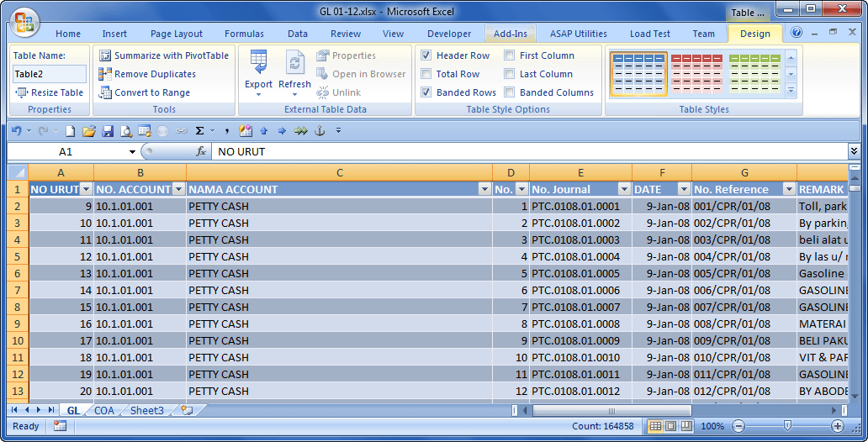This screenshot has height=442, width=868.
Task: Expand the Name Box dropdown arrow
Action: click(x=132, y=151)
